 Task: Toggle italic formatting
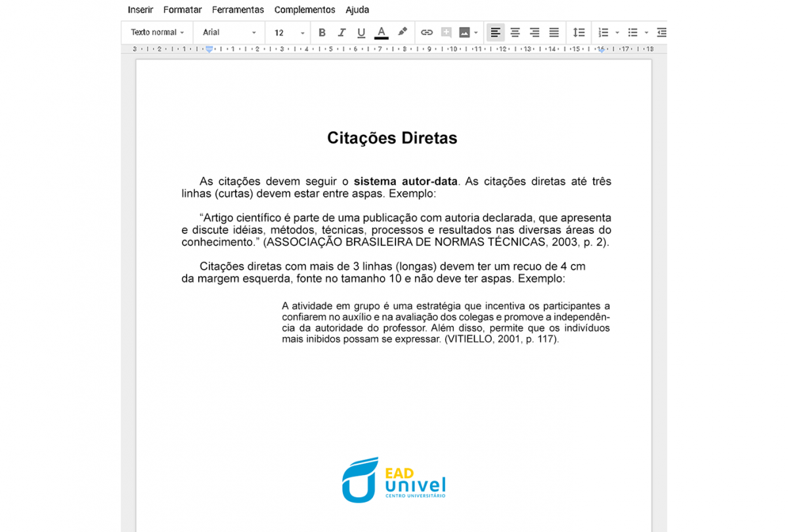[341, 33]
